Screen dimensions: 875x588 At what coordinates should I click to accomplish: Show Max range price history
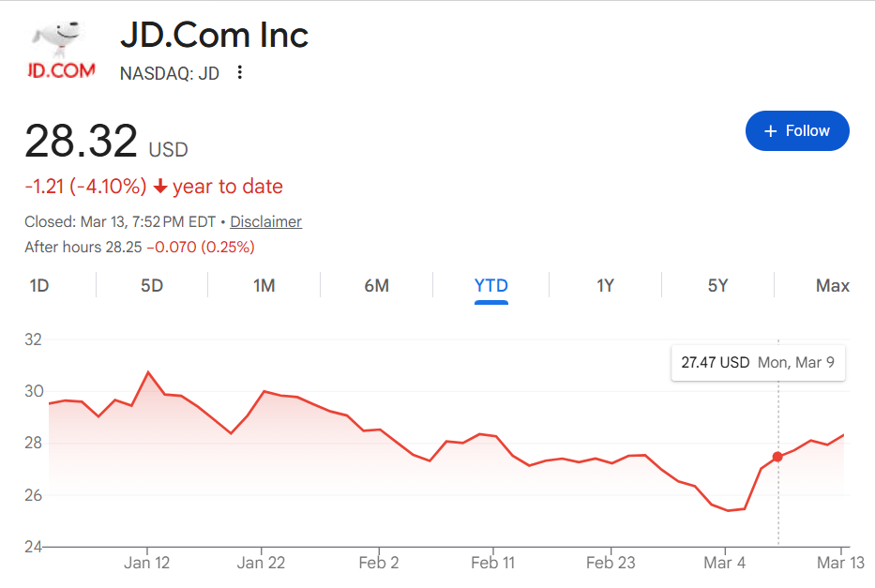[832, 285]
